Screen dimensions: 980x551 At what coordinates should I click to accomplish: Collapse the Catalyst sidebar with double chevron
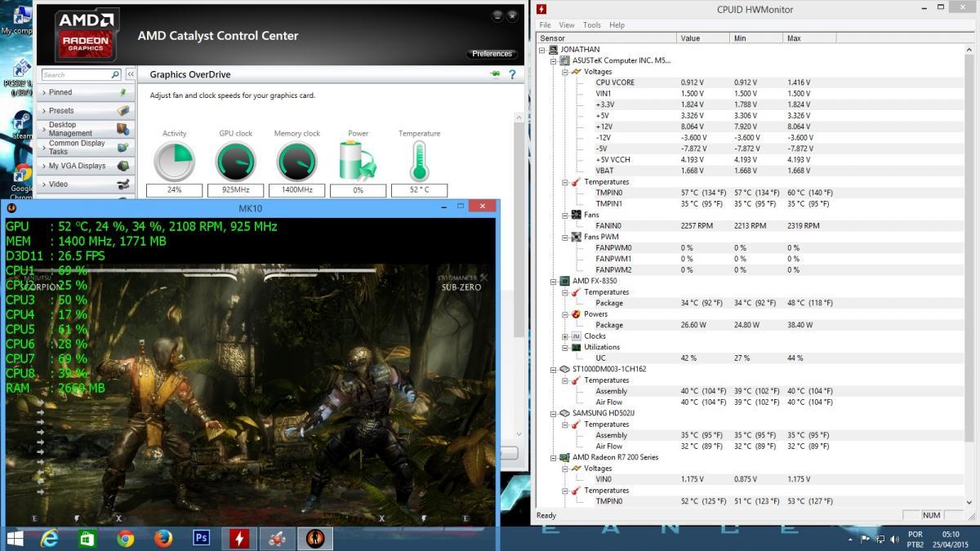coord(130,74)
